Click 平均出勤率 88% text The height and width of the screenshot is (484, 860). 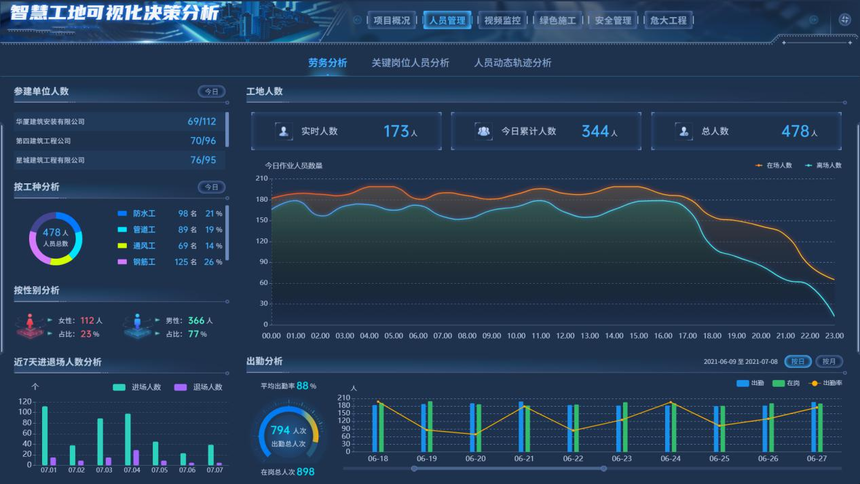point(288,386)
